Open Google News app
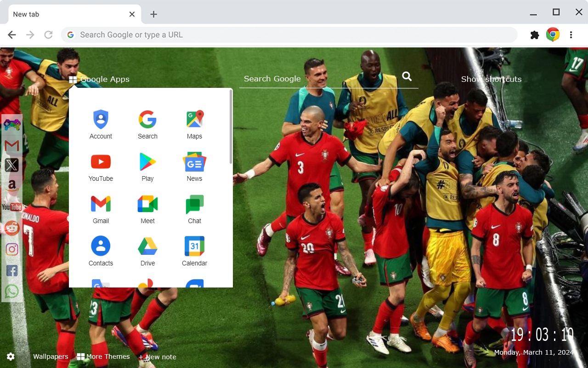The width and height of the screenshot is (588, 368). point(194,167)
